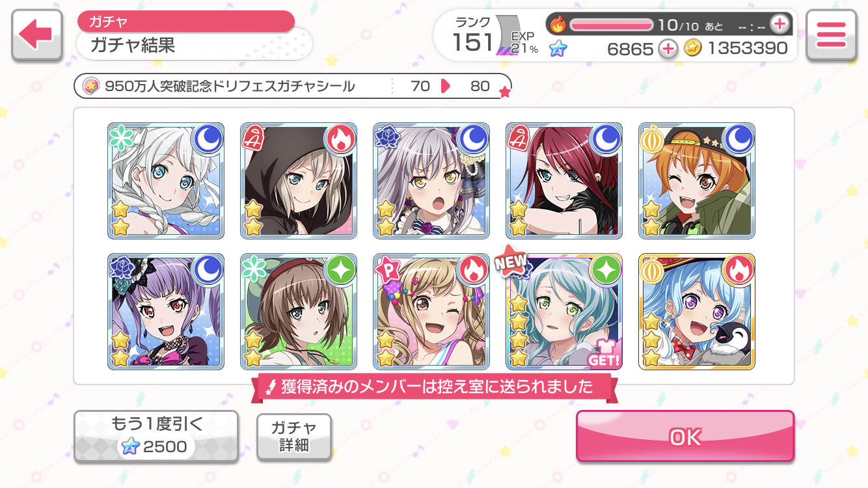Tap the stamina progress bar
The image size is (868, 488).
[612, 25]
